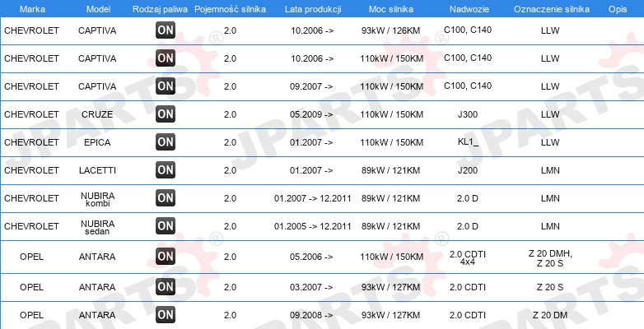Click the ON fuel icon in the Nubira kombi row
644x329 pixels.
tap(166, 197)
